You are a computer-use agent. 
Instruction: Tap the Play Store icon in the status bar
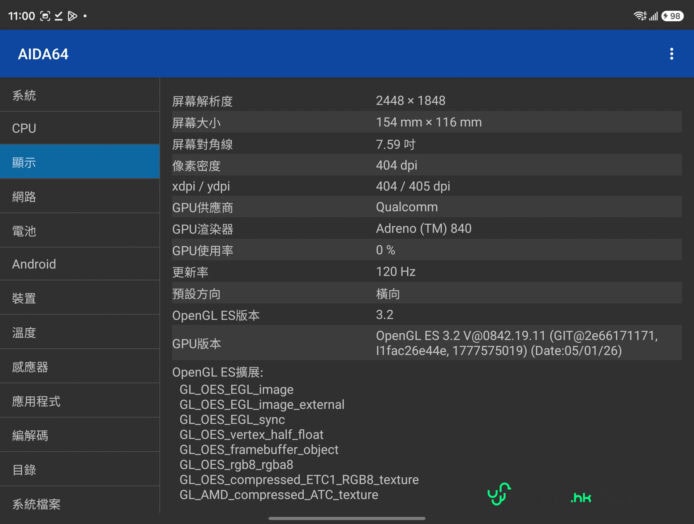pos(72,16)
